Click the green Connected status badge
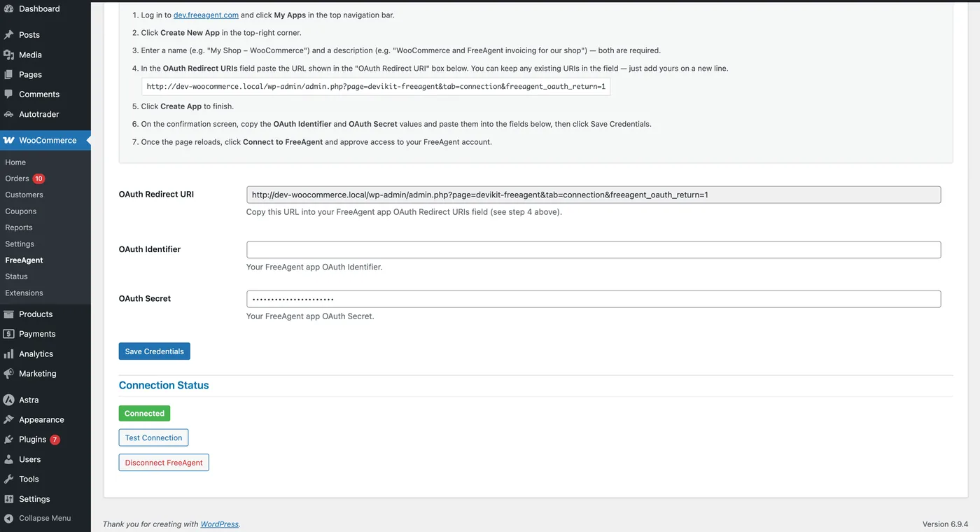This screenshot has width=980, height=532. point(144,414)
